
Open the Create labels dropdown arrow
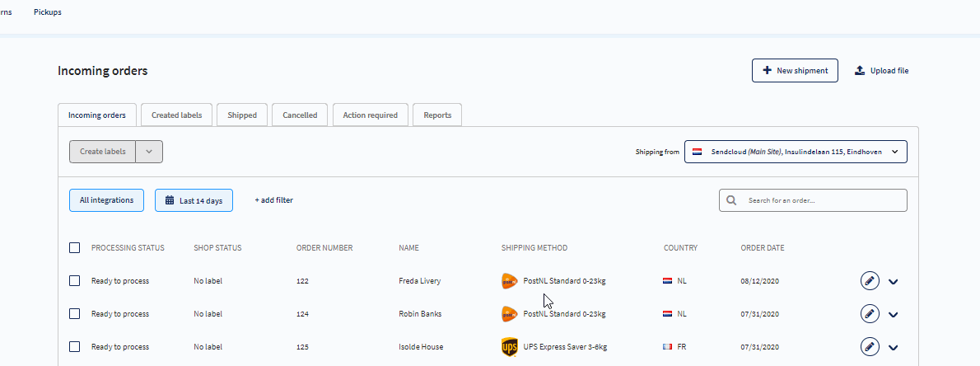(x=149, y=152)
